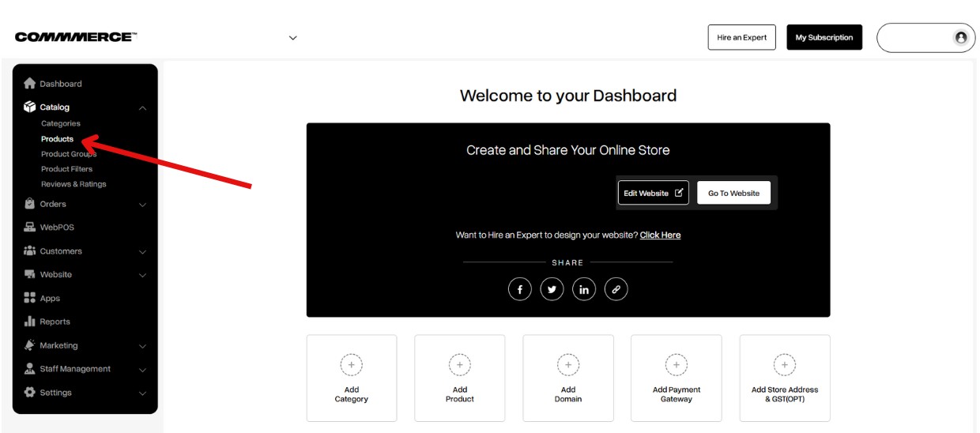Click the plus icon above Add Payment Gateway

(676, 365)
